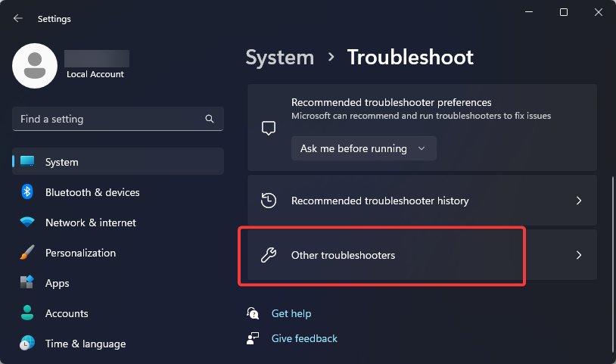Click the Bluetooth icon in sidebar
The image size is (616, 364).
pyautogui.click(x=27, y=191)
